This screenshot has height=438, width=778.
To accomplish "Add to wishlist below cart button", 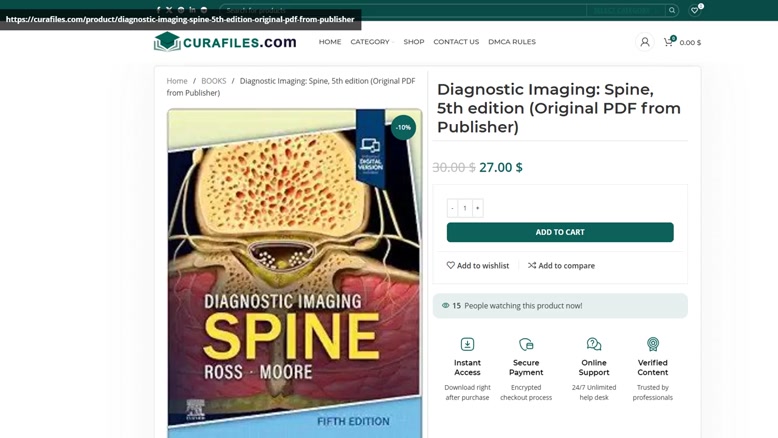I will [477, 265].
